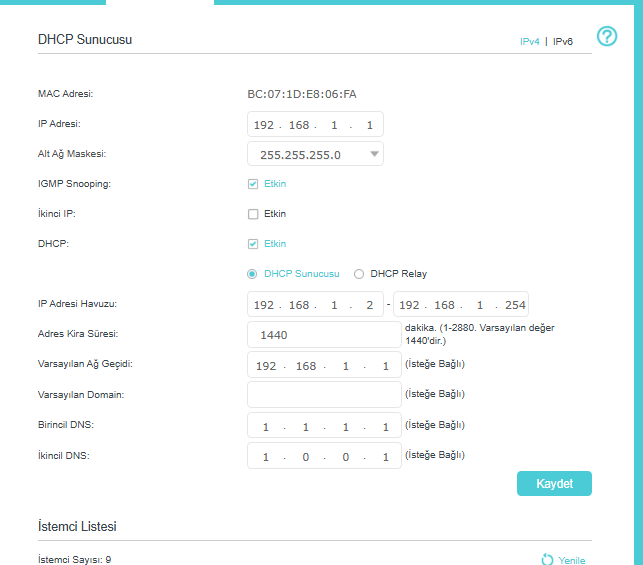Click the Birincil DNS field

[x=324, y=426]
